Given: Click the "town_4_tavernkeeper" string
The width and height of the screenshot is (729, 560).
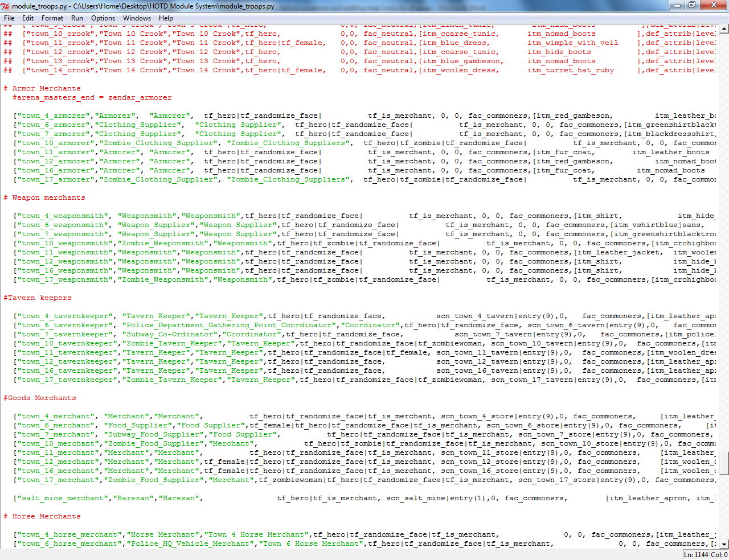Looking at the screenshot, I should [65, 316].
